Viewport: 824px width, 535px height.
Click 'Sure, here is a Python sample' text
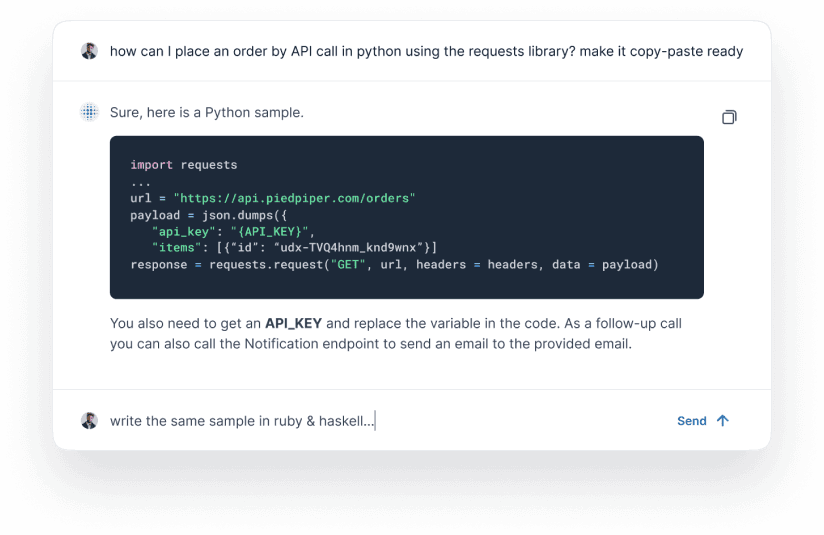[x=206, y=112]
